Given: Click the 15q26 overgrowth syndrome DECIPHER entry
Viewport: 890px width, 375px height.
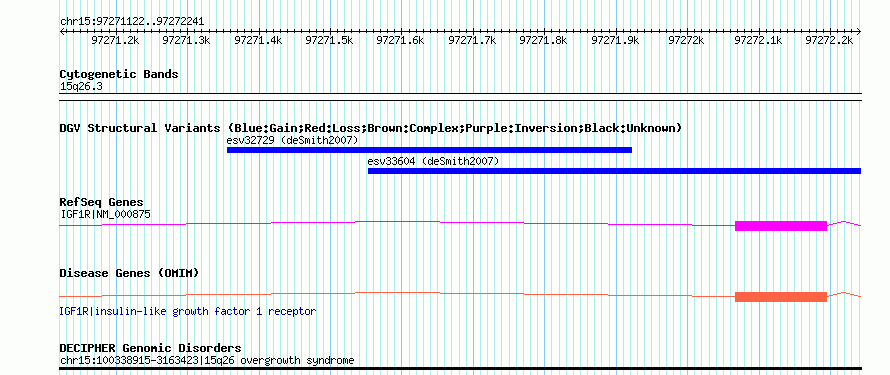Looking at the screenshot, I should pyautogui.click(x=207, y=360).
